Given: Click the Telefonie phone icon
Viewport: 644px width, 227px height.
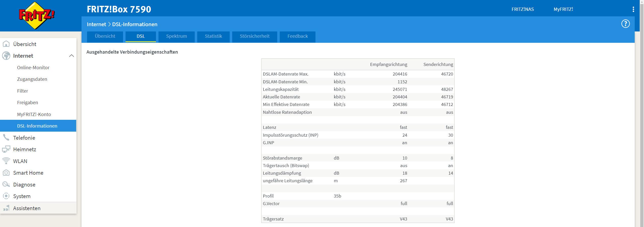Looking at the screenshot, I should tap(6, 138).
